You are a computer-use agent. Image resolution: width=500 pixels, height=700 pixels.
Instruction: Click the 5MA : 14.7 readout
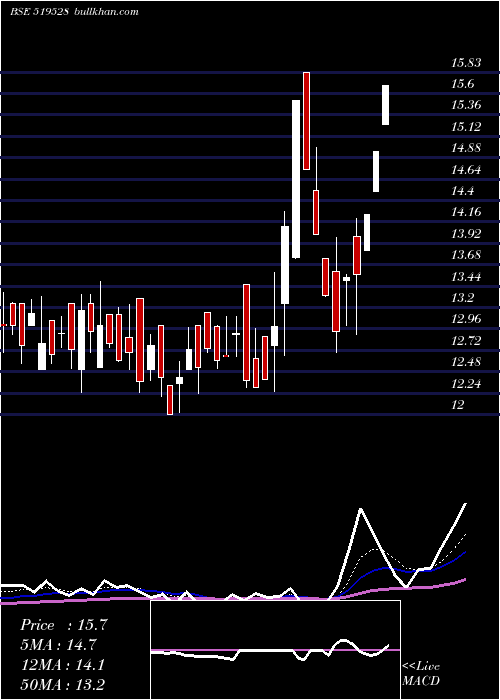(x=58, y=645)
